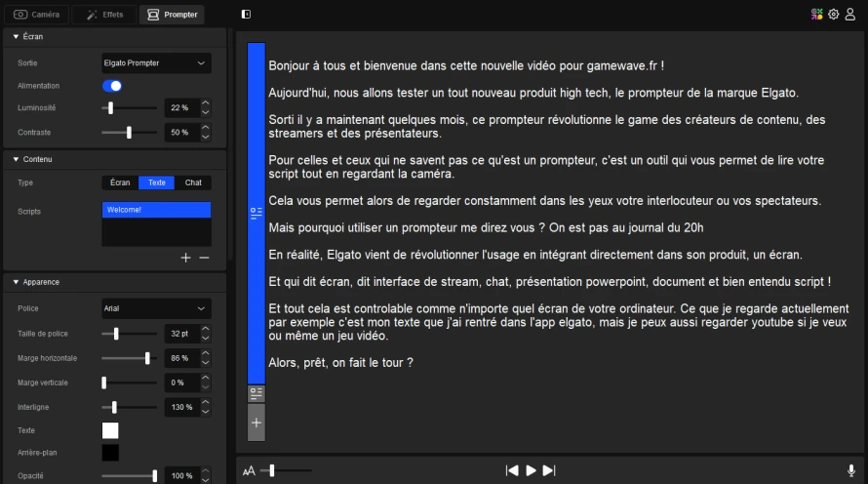Viewport: 868px width, 484px height.
Task: Decrease Luminosité with the down arrow
Action: pyautogui.click(x=206, y=112)
